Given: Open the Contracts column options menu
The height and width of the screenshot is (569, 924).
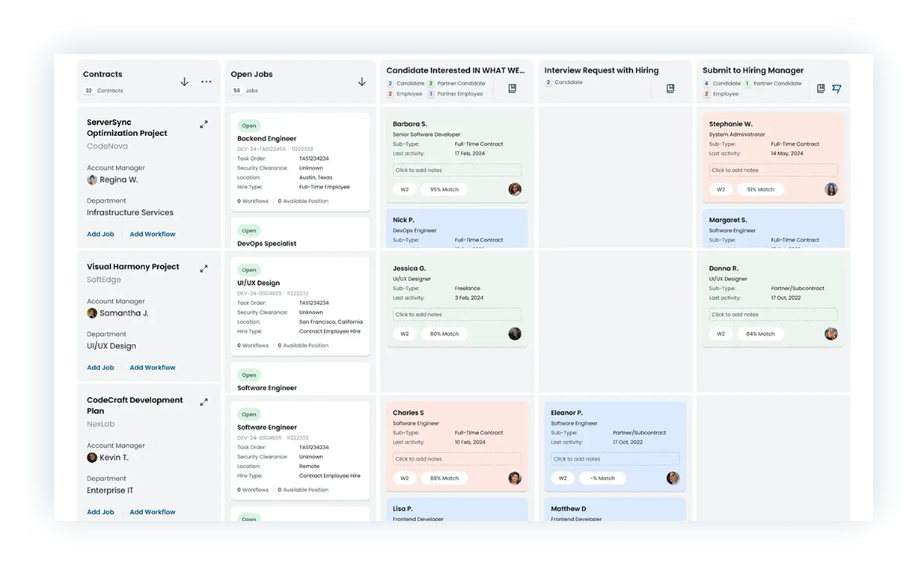Looking at the screenshot, I should pos(206,81).
